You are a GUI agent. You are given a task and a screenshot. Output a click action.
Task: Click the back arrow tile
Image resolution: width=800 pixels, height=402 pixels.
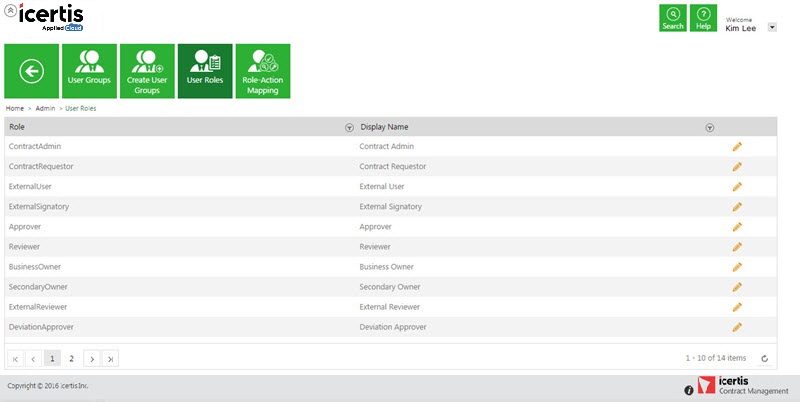pyautogui.click(x=31, y=71)
